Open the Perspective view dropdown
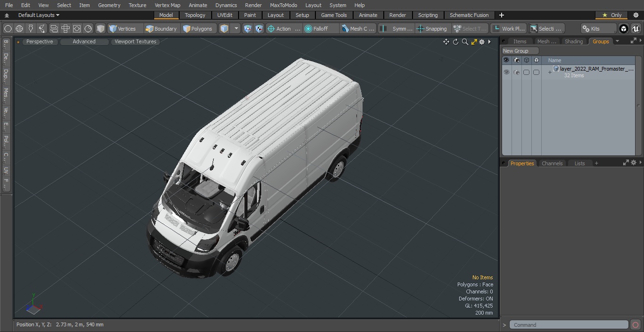This screenshot has width=644, height=332. tap(40, 41)
